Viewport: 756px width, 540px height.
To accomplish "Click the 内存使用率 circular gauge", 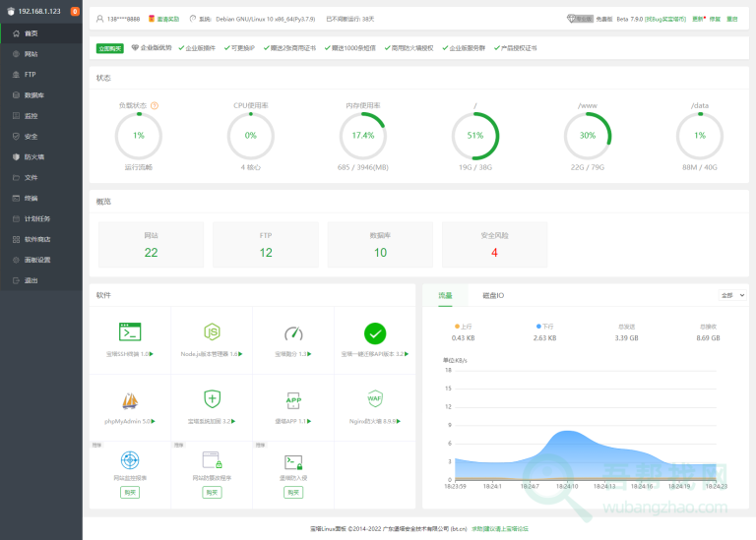I will (x=362, y=136).
